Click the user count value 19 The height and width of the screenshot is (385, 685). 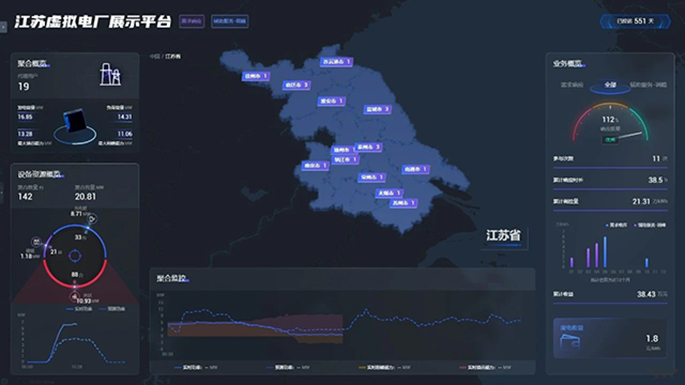[x=24, y=87]
